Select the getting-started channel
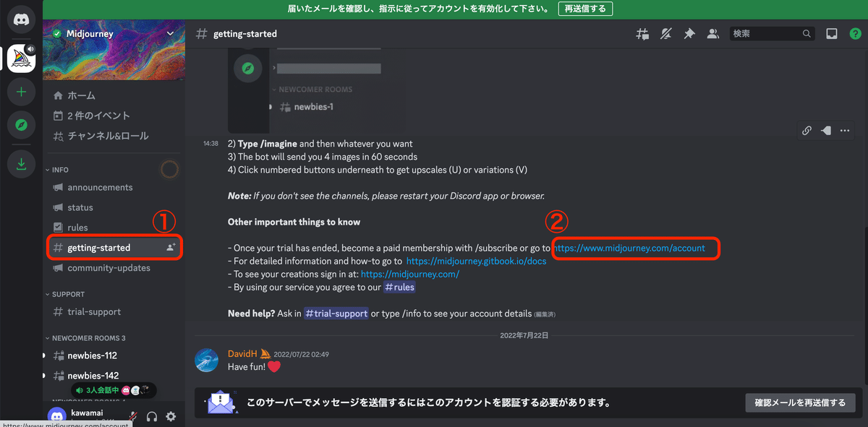Viewport: 868px width, 427px height. 114,247
